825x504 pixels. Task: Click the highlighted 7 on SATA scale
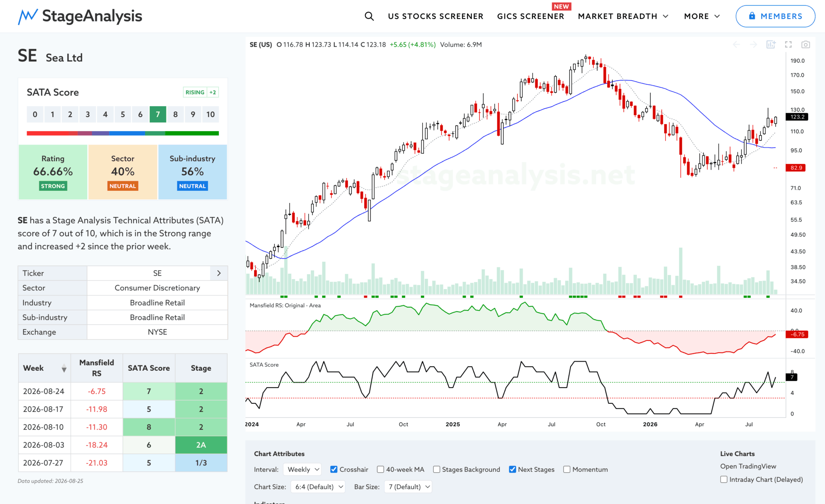(158, 114)
